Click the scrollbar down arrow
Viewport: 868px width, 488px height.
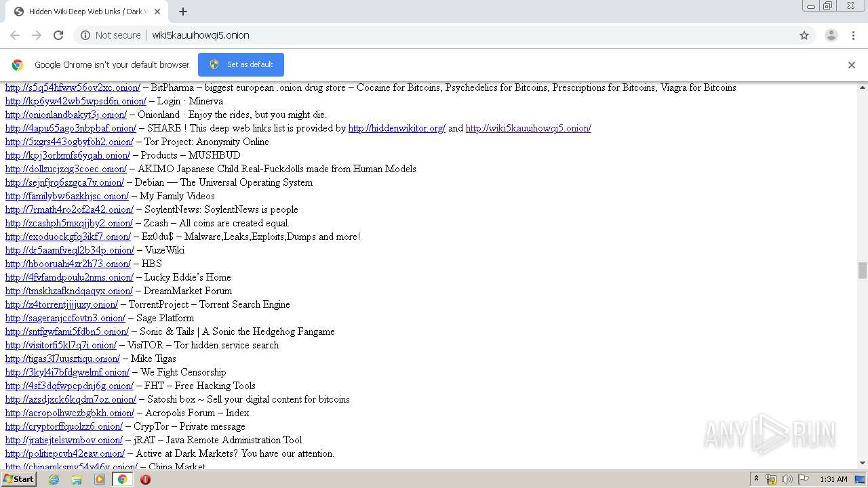tap(863, 464)
